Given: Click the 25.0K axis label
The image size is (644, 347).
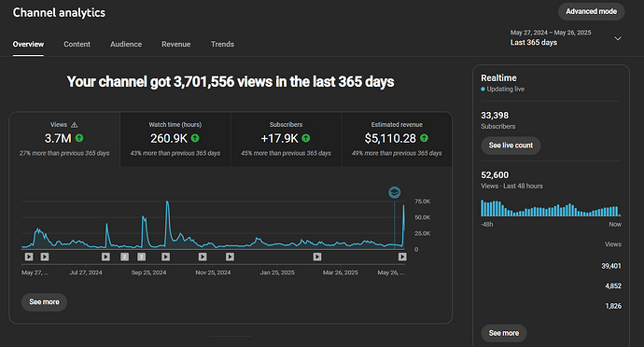Looking at the screenshot, I should click(422, 233).
